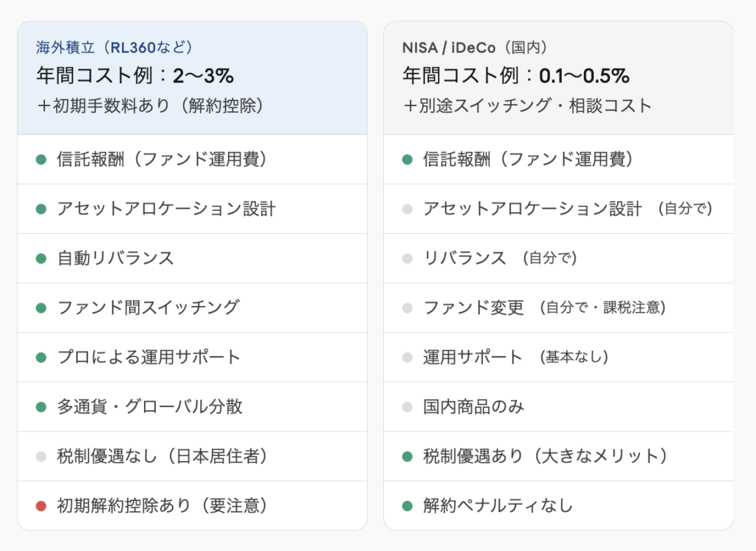Click green dot beside 自動リバランス
The width and height of the screenshot is (756, 551).
coord(41,258)
